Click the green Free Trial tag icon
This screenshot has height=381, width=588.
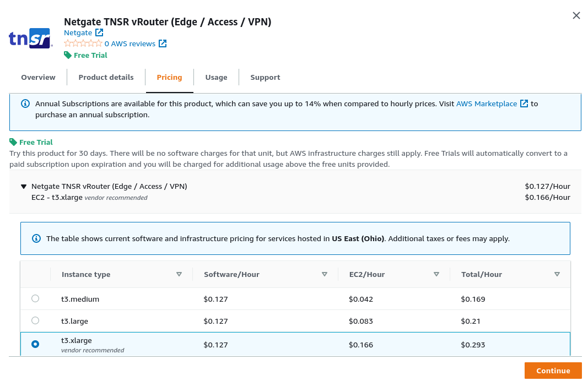point(68,55)
